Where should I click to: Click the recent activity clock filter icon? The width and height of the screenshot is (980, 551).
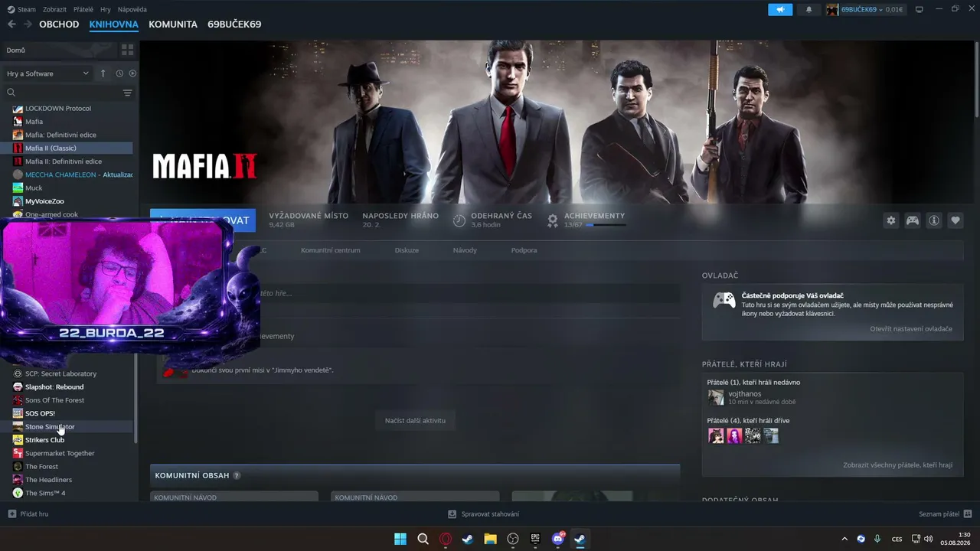(x=119, y=73)
